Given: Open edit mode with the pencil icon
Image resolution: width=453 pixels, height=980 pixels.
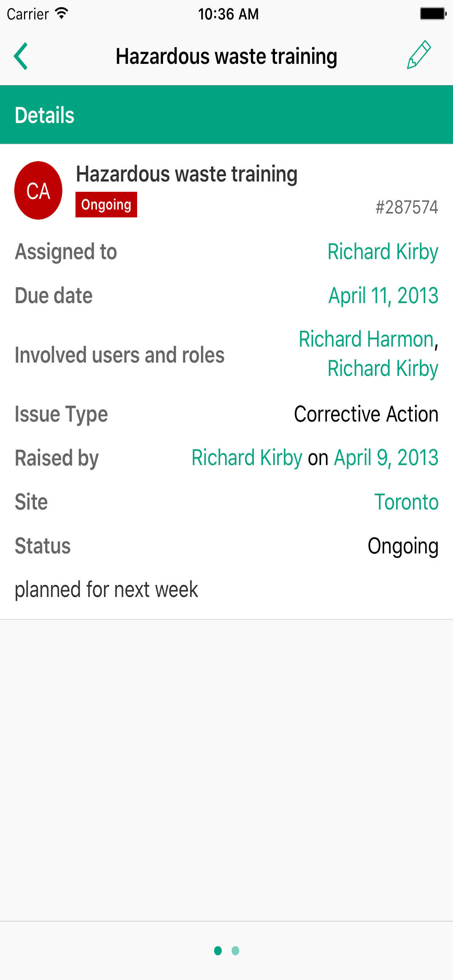Looking at the screenshot, I should (419, 55).
